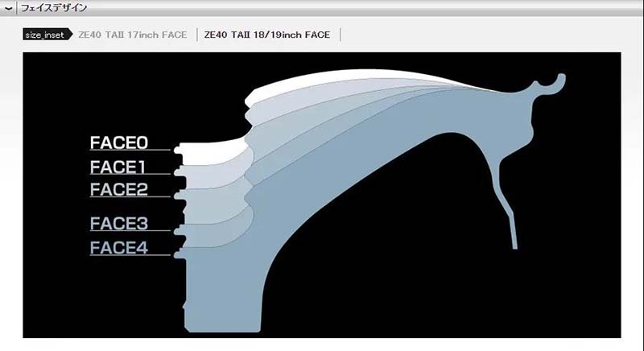Select the FACE2 label
Viewport: 644px width, 351px height.
(x=119, y=190)
